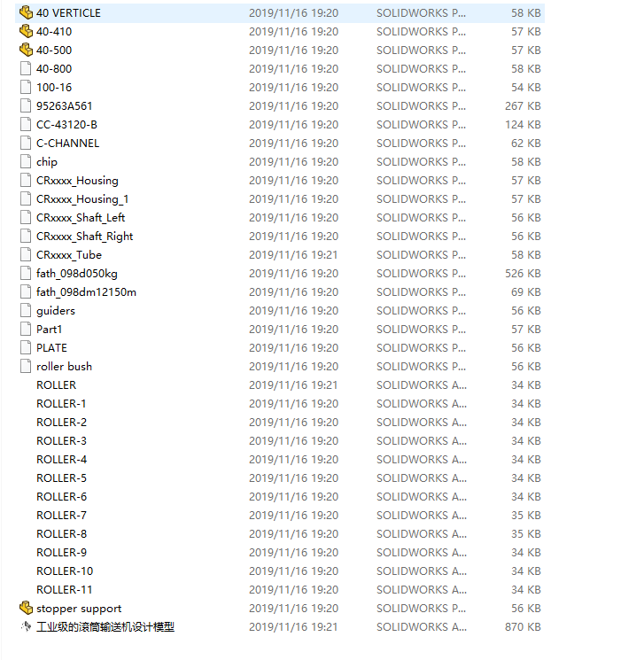Click the 870 KB size value
This screenshot has height=660, width=644.
(x=523, y=626)
